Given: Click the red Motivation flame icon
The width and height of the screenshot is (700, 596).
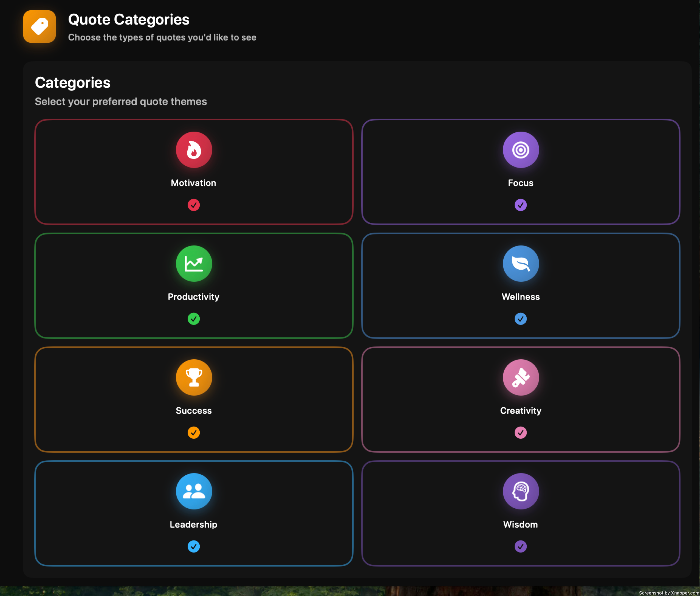Looking at the screenshot, I should click(194, 150).
